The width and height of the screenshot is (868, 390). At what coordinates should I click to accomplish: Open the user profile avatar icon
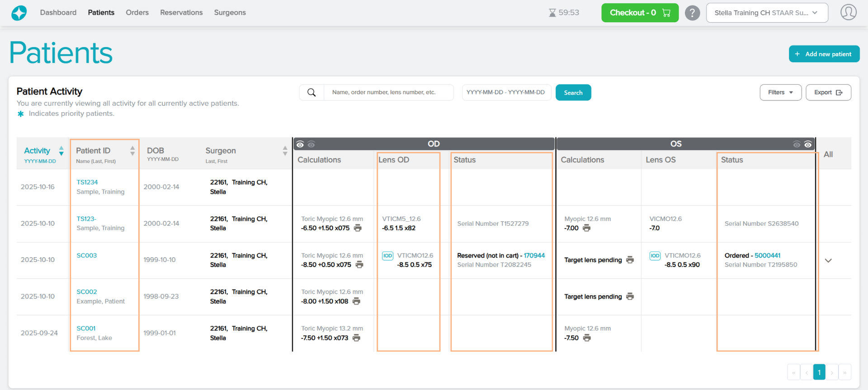click(x=848, y=13)
